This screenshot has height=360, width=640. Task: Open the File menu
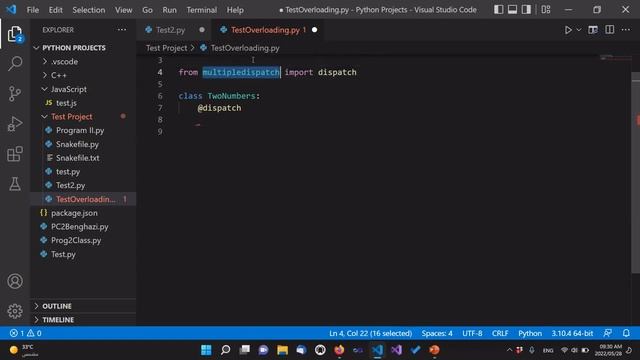coord(33,10)
